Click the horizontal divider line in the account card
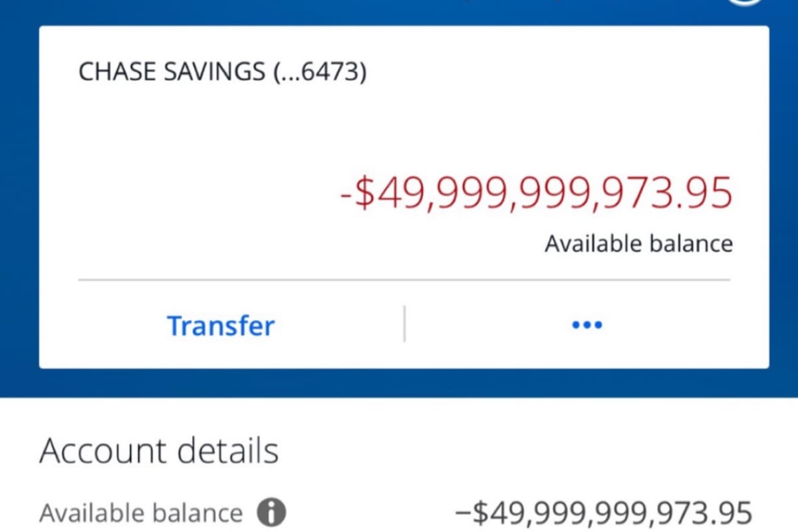The width and height of the screenshot is (798, 532). (x=404, y=281)
